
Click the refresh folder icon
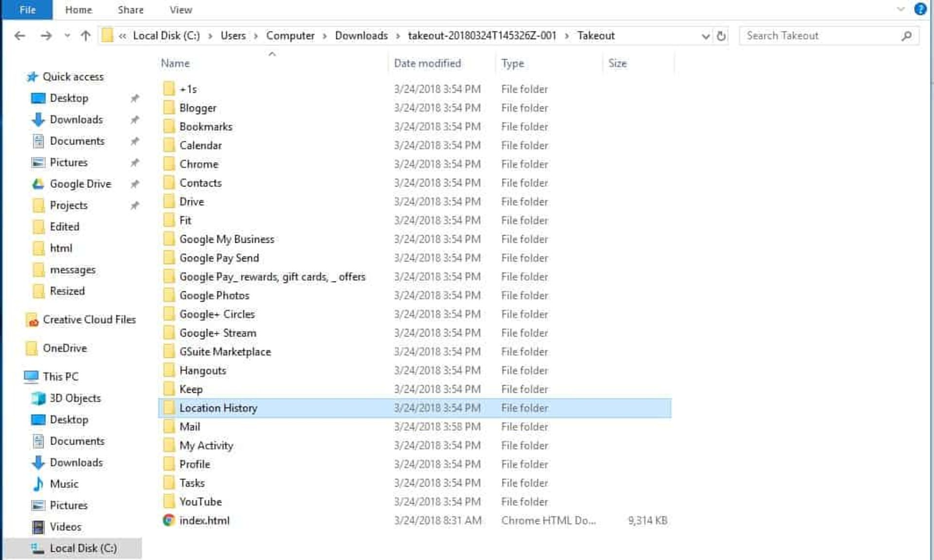pos(720,35)
